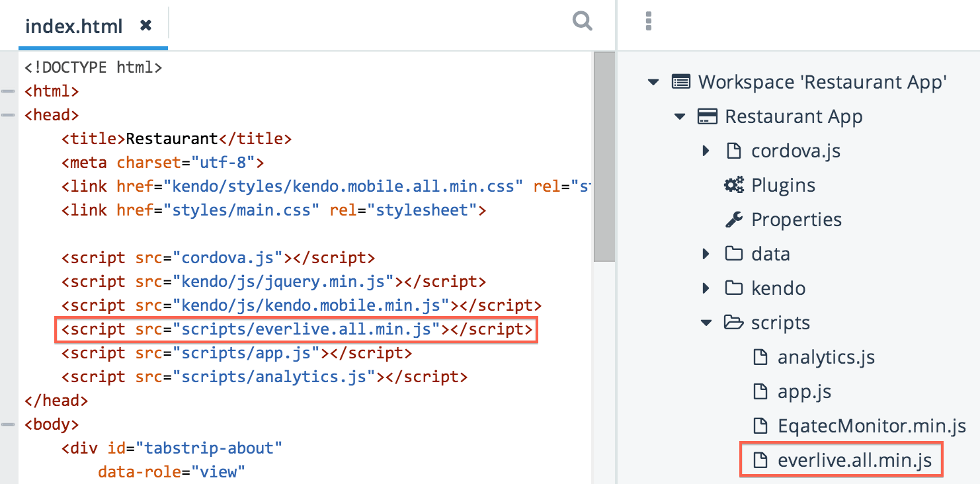Screen dimensions: 980x484
Task: Click the open scripts folder icon
Action: coord(734,323)
